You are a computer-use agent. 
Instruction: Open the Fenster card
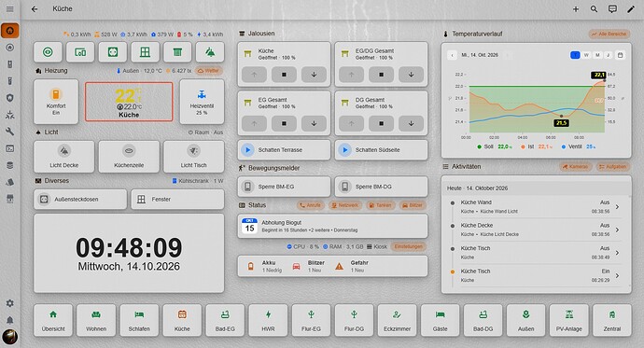pos(177,199)
